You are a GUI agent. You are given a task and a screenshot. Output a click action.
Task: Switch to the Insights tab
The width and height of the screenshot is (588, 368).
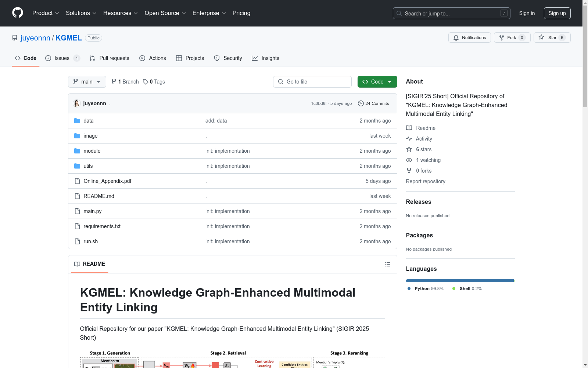coord(265,58)
